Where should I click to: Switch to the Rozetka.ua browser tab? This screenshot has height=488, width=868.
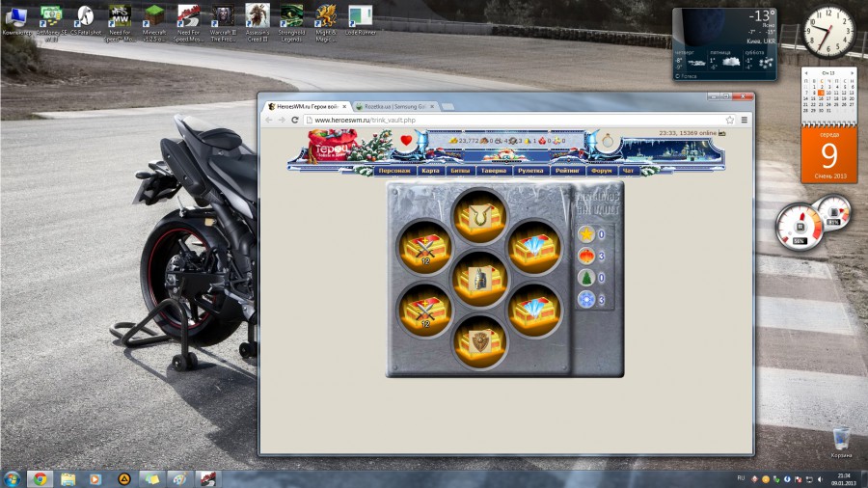(x=394, y=106)
